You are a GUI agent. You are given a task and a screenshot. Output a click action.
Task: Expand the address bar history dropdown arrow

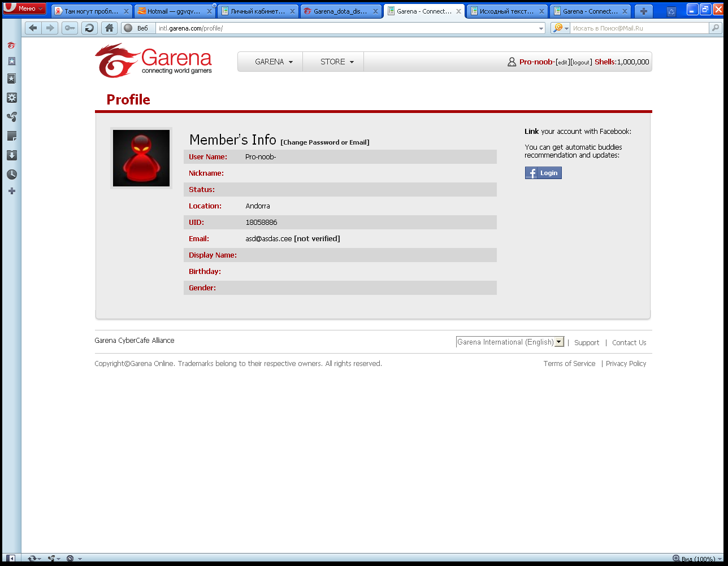541,28
